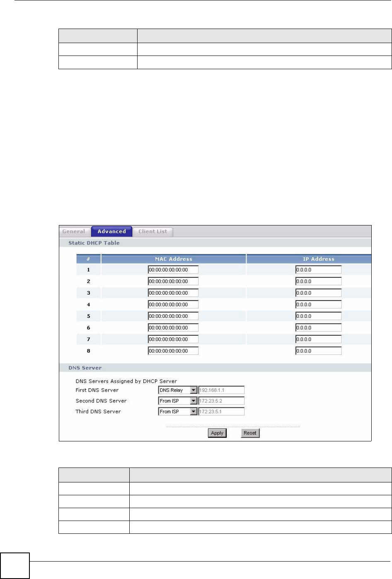This screenshot has height=579, width=392.
Task: Open the Client List tab
Action: point(152,232)
